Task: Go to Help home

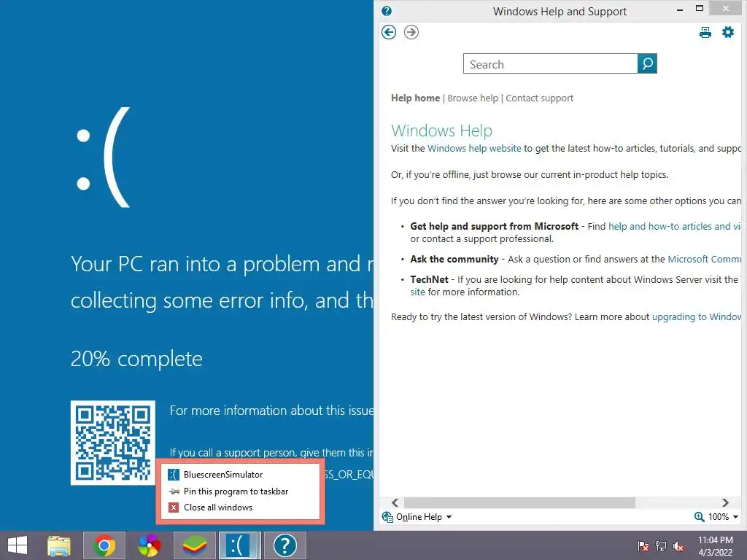Action: tap(415, 98)
